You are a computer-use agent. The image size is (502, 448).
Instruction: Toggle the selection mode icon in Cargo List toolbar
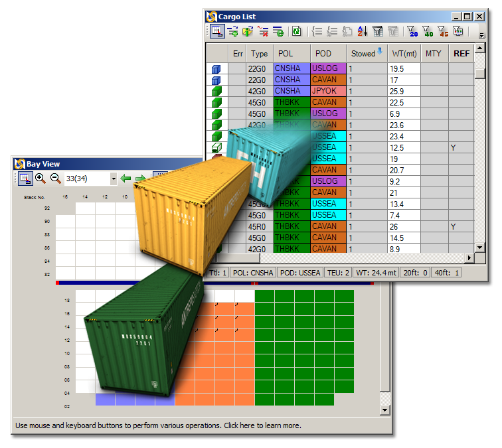[x=217, y=31]
